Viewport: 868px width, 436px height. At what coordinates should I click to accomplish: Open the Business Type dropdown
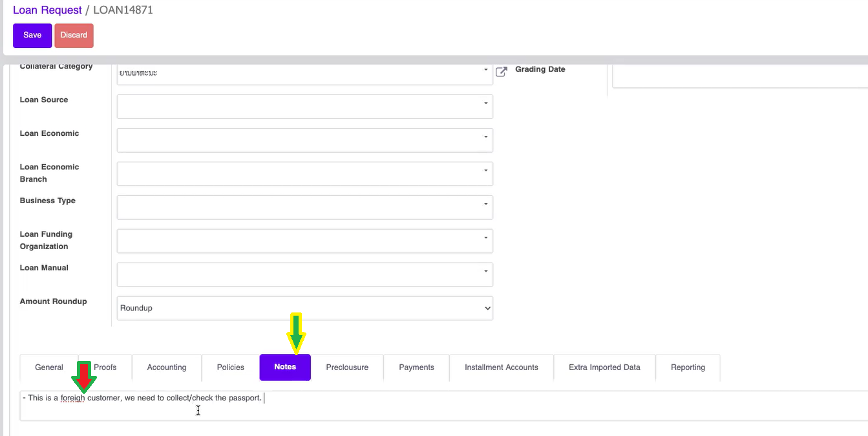click(x=304, y=207)
